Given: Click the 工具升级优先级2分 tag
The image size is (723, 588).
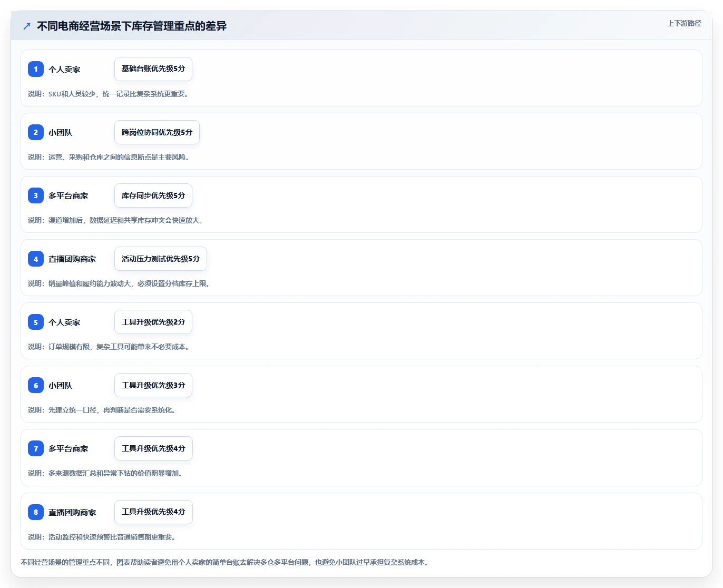Looking at the screenshot, I should point(153,322).
